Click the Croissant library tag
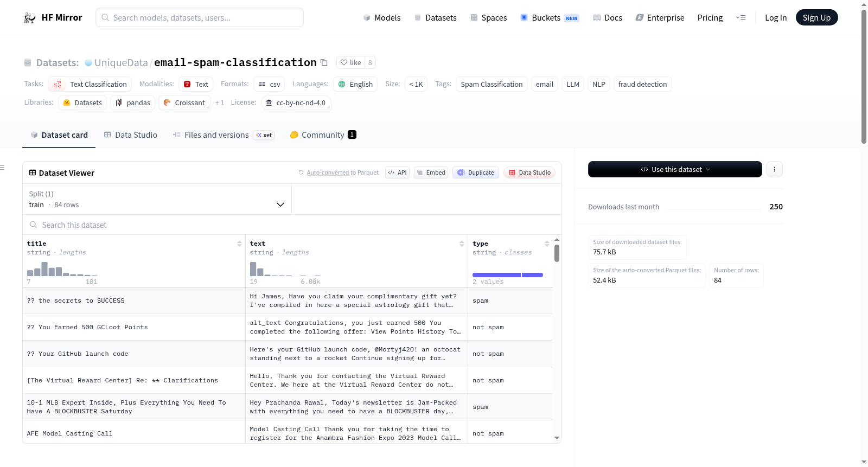868x467 pixels. click(184, 103)
